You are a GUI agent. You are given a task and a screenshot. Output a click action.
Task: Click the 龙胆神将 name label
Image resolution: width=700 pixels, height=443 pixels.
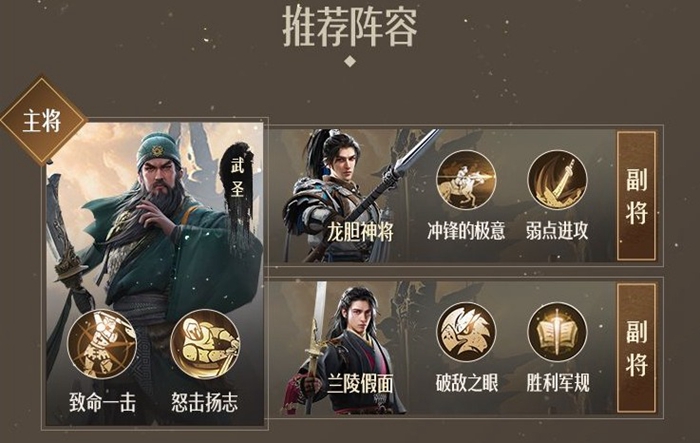click(x=360, y=232)
